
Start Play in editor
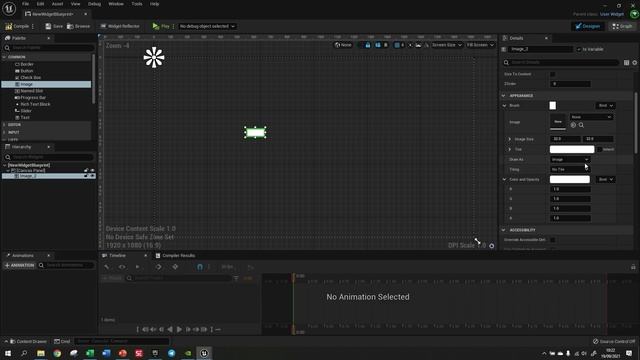click(x=161, y=26)
